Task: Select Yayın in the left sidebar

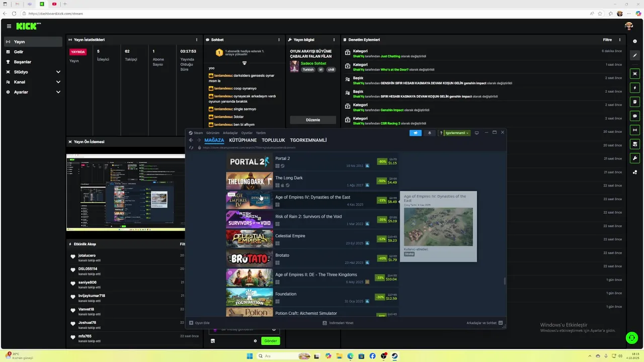Action: [33, 42]
